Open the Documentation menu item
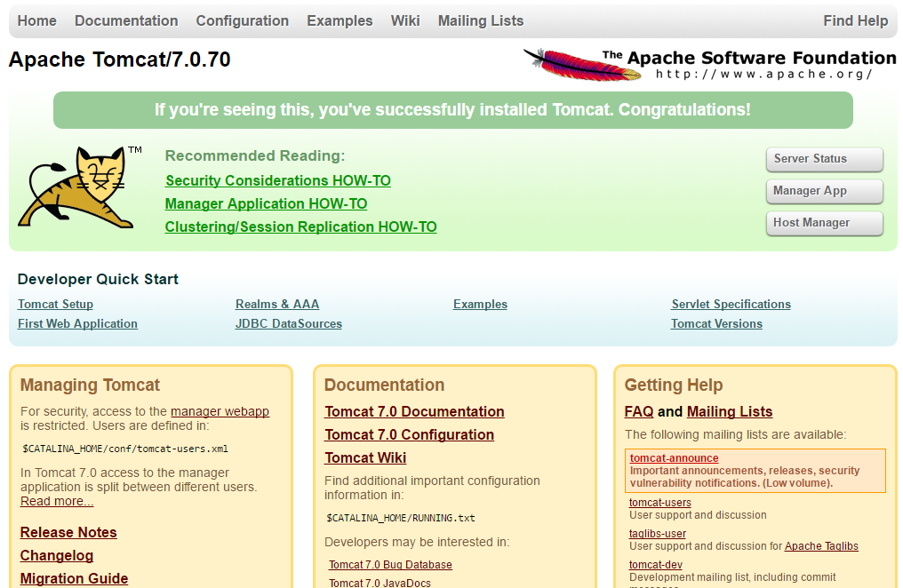This screenshot has height=588, width=903. pyautogui.click(x=126, y=20)
